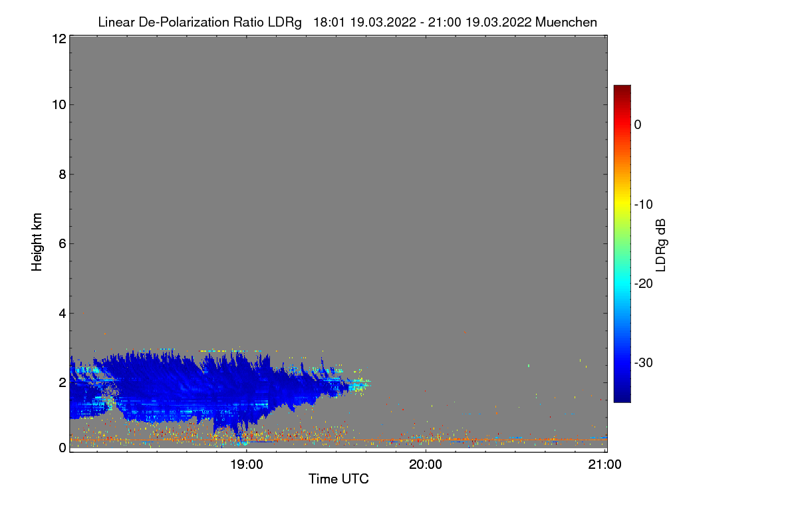The width and height of the screenshot is (798, 532).
Task: Click the colorbar '-30' tick label
Action: 643,363
